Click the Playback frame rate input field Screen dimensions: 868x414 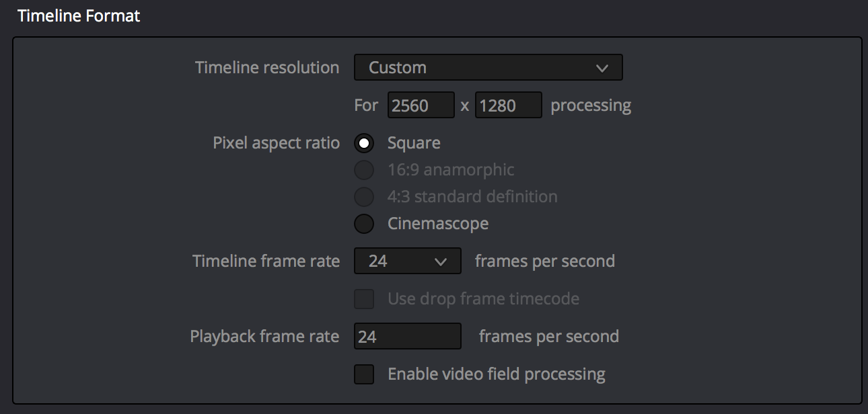point(407,337)
